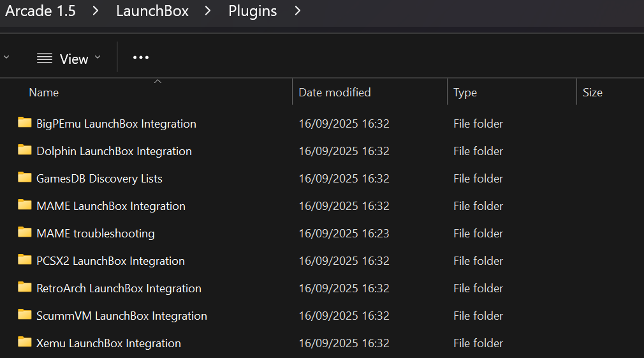Navigate to LaunchBox in the breadcrumb
The height and width of the screenshot is (358, 644).
pos(152,11)
